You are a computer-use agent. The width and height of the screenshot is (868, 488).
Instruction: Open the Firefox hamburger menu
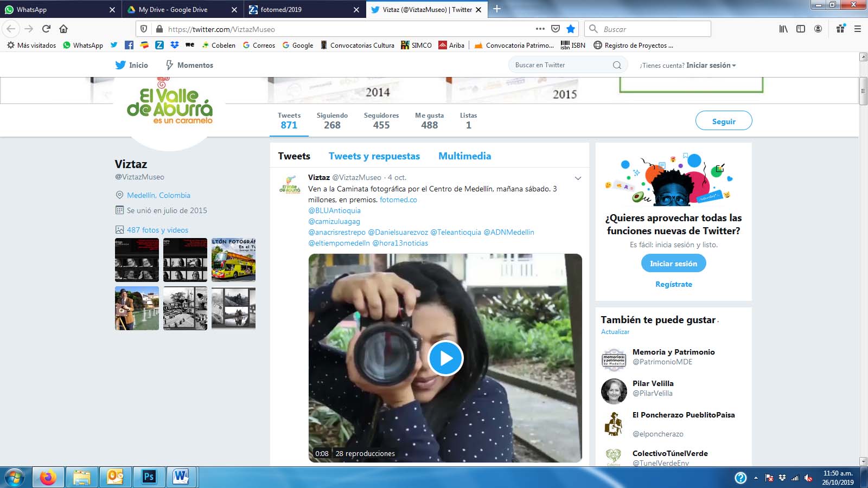(858, 29)
